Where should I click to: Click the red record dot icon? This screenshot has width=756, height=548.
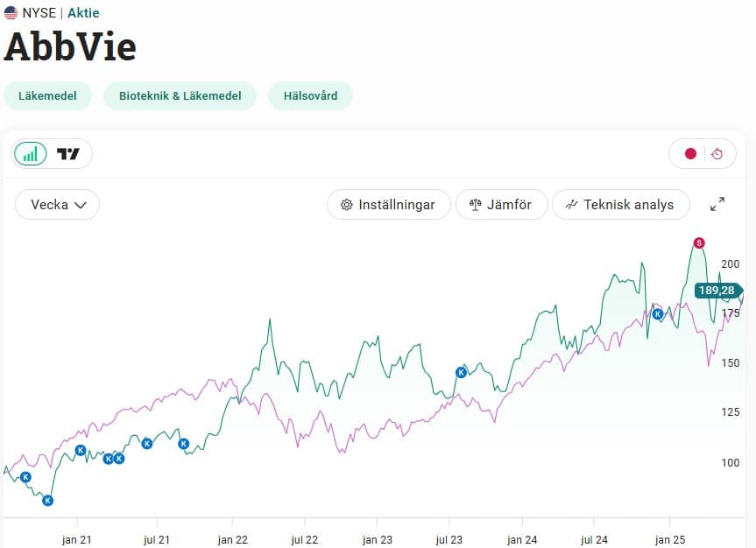pyautogui.click(x=690, y=154)
